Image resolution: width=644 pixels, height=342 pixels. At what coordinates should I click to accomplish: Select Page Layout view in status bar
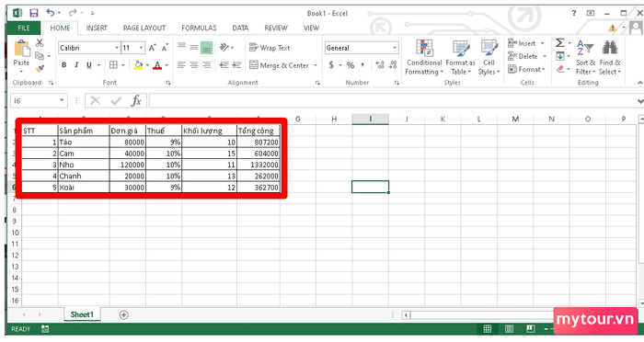click(509, 329)
